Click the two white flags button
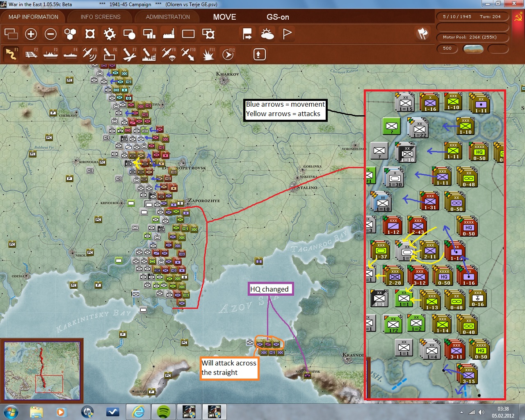Image resolution: width=525 pixels, height=420 pixels. point(422,34)
